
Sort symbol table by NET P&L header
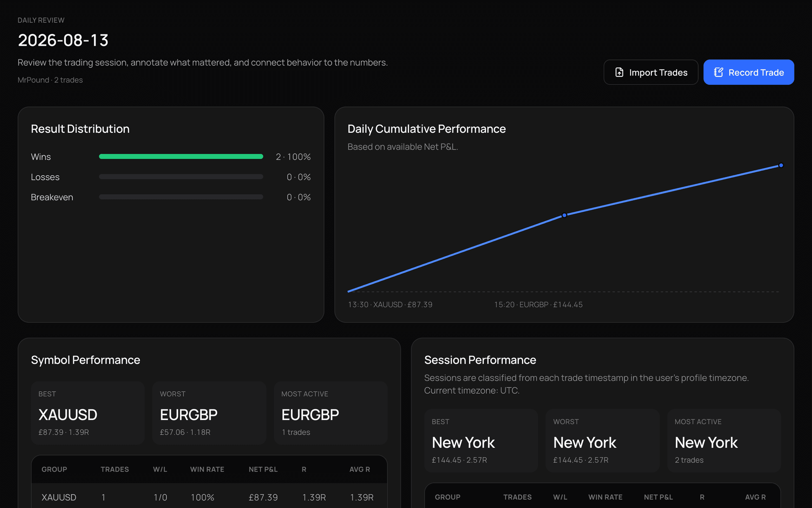pos(263,469)
